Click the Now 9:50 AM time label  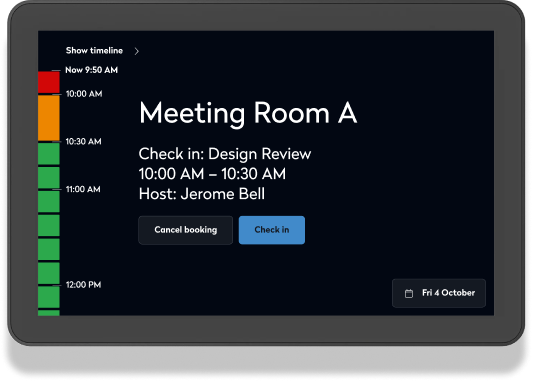pyautogui.click(x=91, y=70)
